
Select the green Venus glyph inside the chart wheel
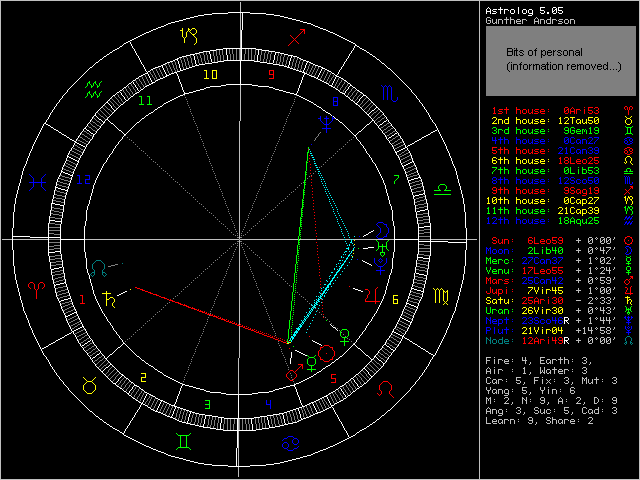344,337
